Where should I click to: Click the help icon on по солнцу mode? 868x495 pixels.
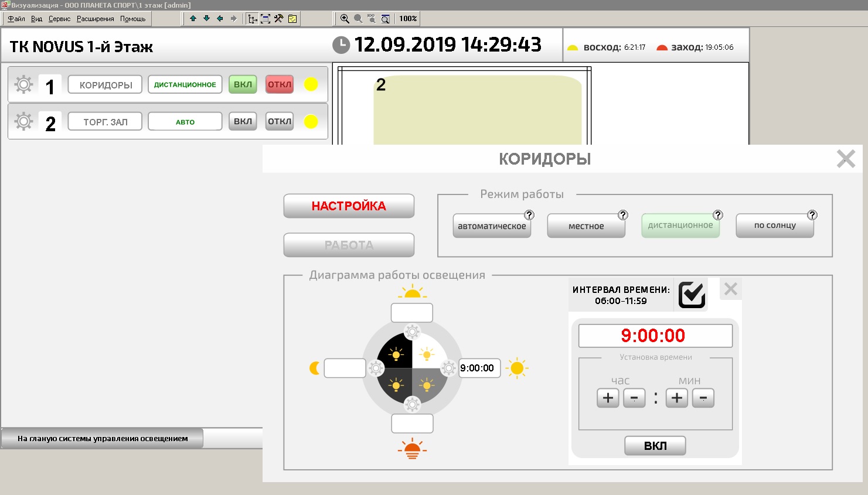812,215
